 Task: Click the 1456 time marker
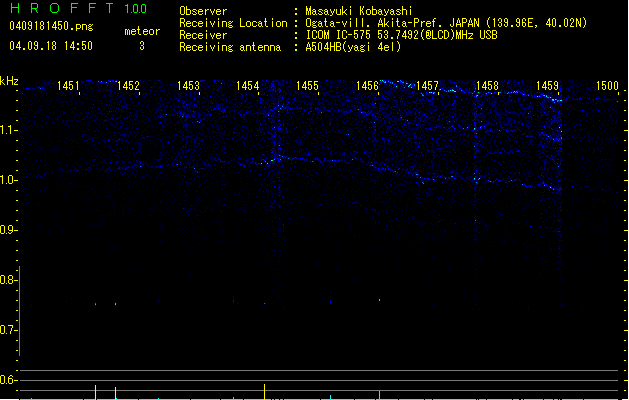(367, 87)
